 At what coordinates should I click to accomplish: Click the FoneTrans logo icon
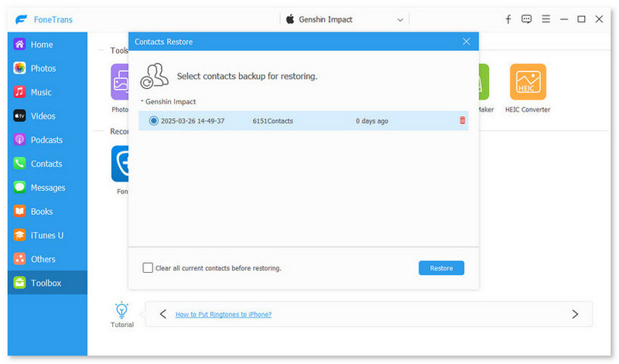(x=22, y=19)
